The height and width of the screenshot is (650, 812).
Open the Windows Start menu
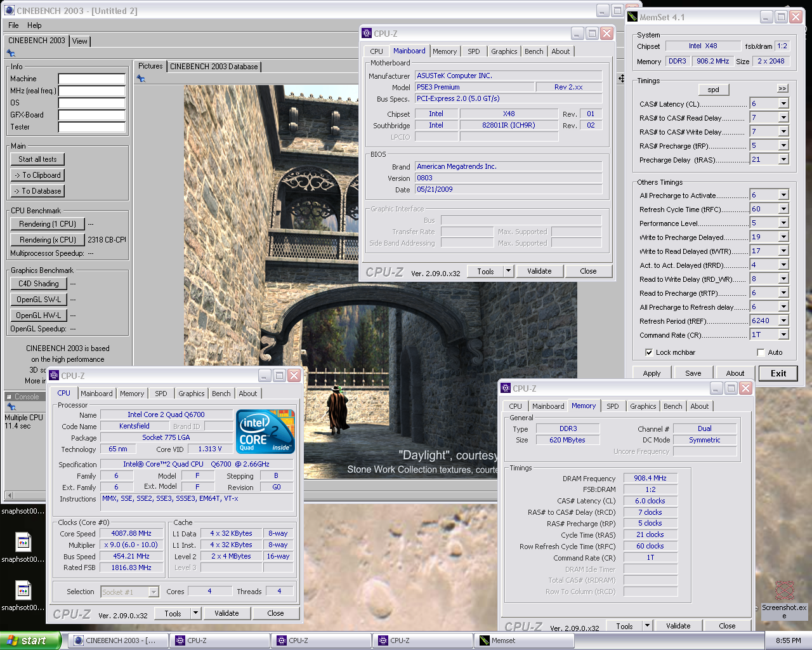tap(30, 640)
